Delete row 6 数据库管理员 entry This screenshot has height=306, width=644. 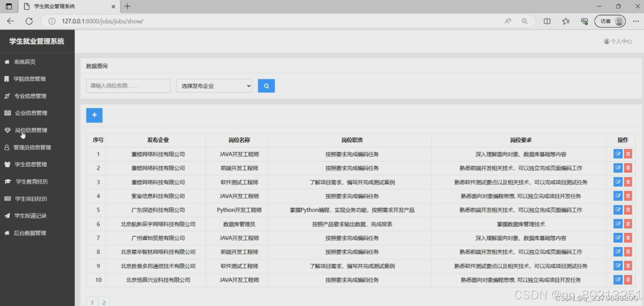point(628,224)
